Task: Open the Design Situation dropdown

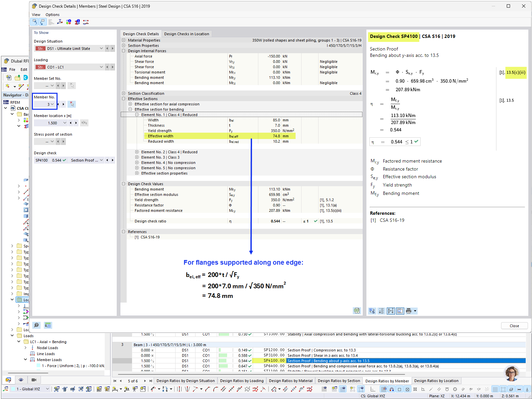Action: coord(101,48)
